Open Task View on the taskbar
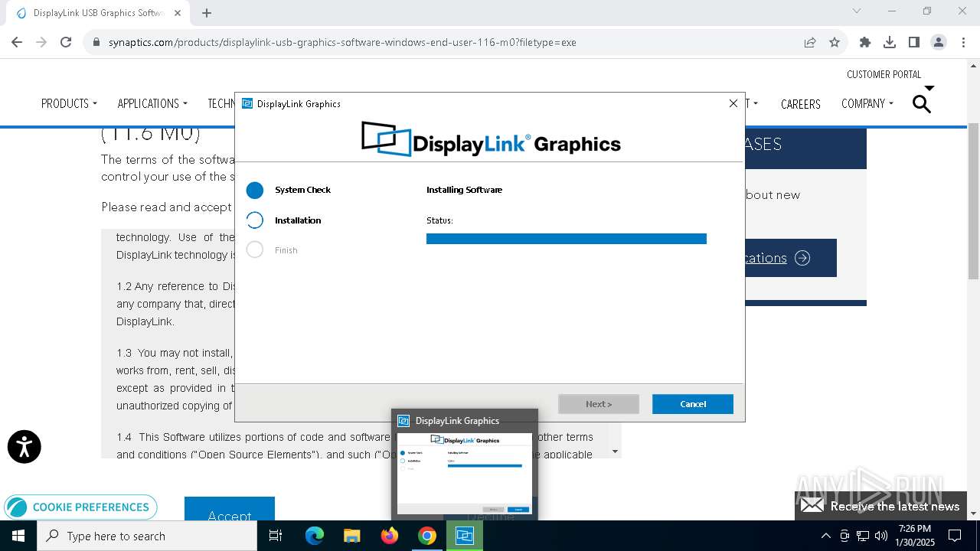 [276, 536]
